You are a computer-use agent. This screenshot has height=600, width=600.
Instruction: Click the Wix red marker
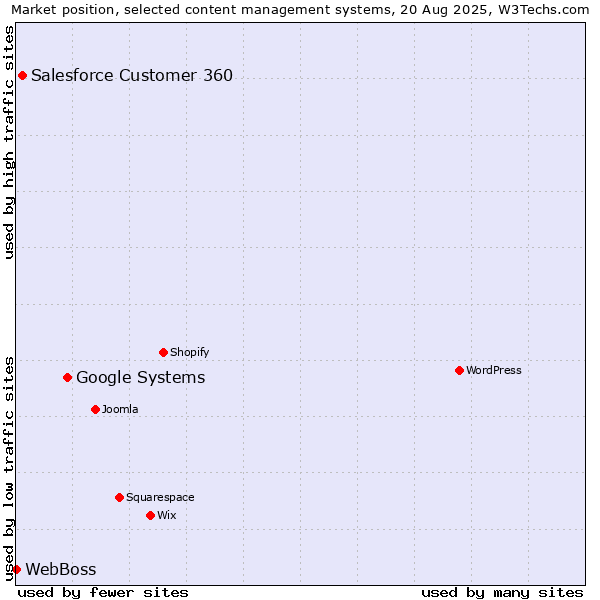(150, 515)
